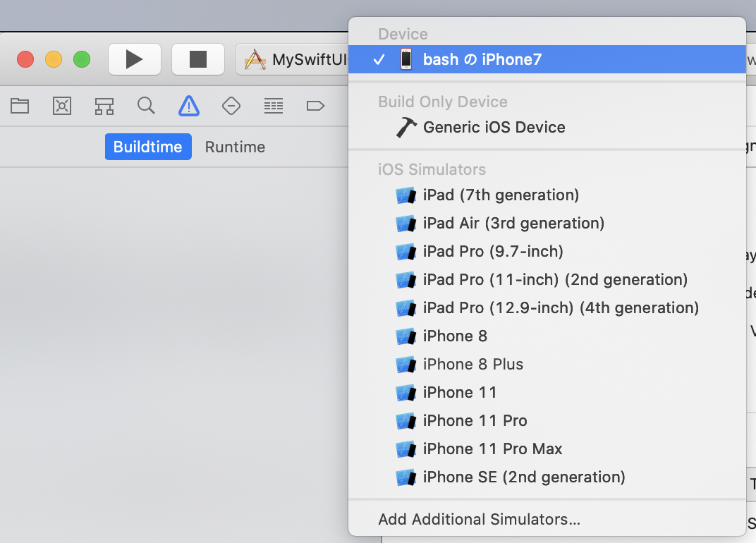The image size is (756, 543).
Task: Switch to Runtime issues
Action: (236, 147)
